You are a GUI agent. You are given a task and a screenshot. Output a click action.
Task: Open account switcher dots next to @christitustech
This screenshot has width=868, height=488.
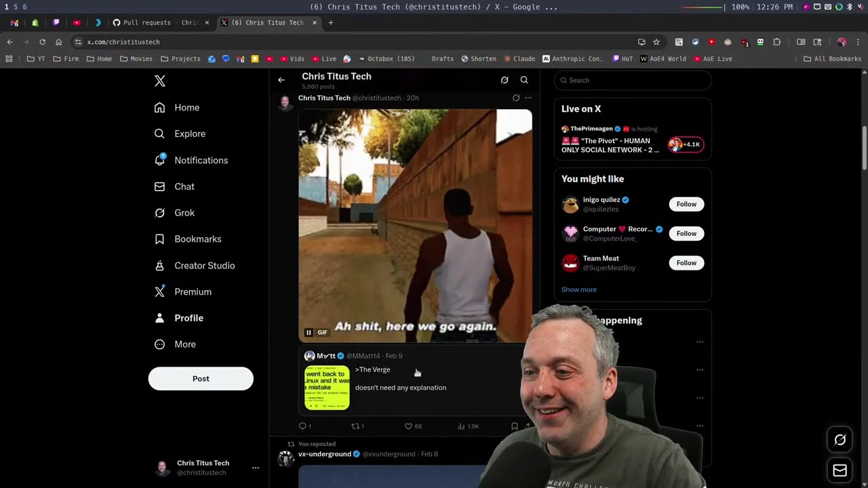(x=255, y=468)
